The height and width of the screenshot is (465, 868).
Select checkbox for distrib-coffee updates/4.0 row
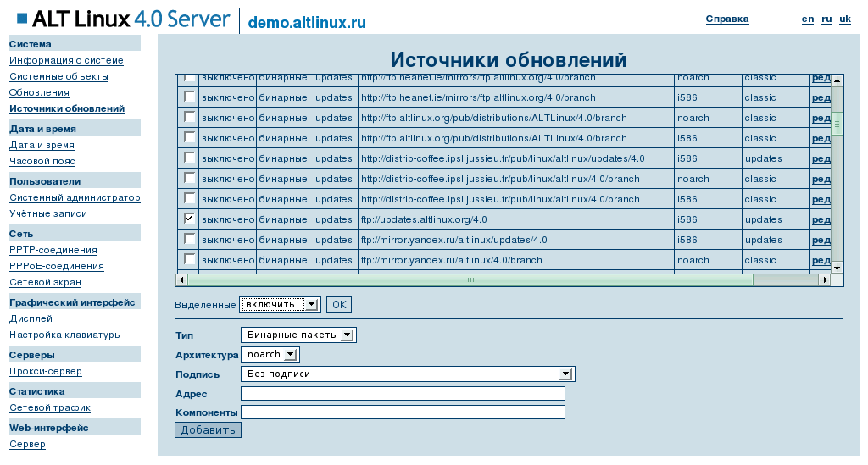(x=189, y=158)
